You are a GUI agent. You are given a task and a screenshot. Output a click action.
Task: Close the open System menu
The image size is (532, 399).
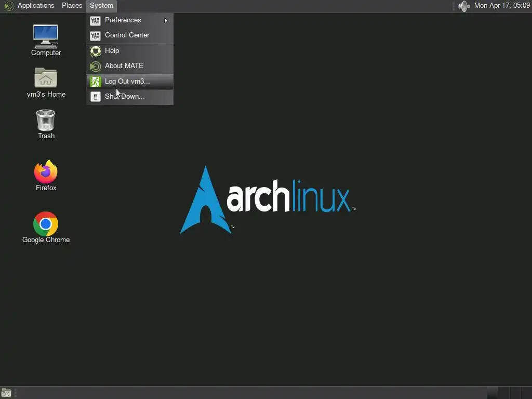[101, 5]
